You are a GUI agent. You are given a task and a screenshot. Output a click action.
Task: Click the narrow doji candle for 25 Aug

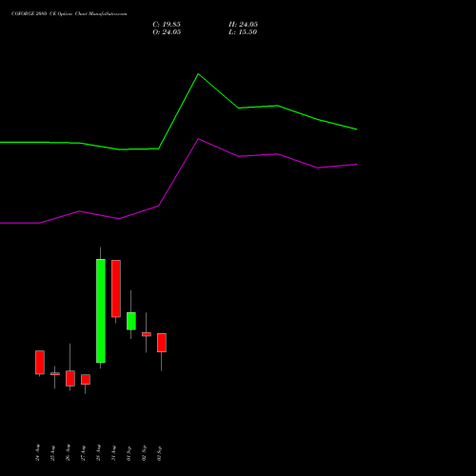pos(55,374)
